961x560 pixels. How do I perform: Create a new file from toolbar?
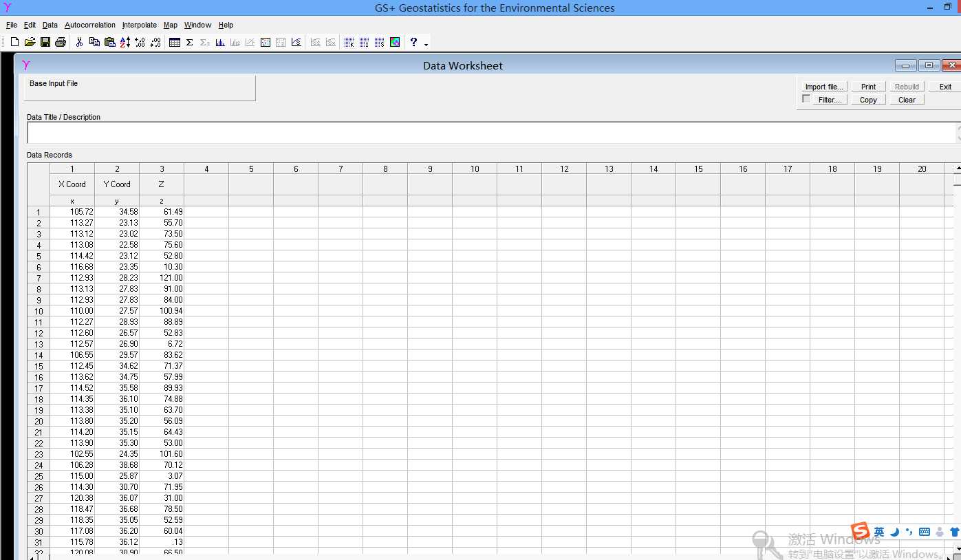point(14,42)
